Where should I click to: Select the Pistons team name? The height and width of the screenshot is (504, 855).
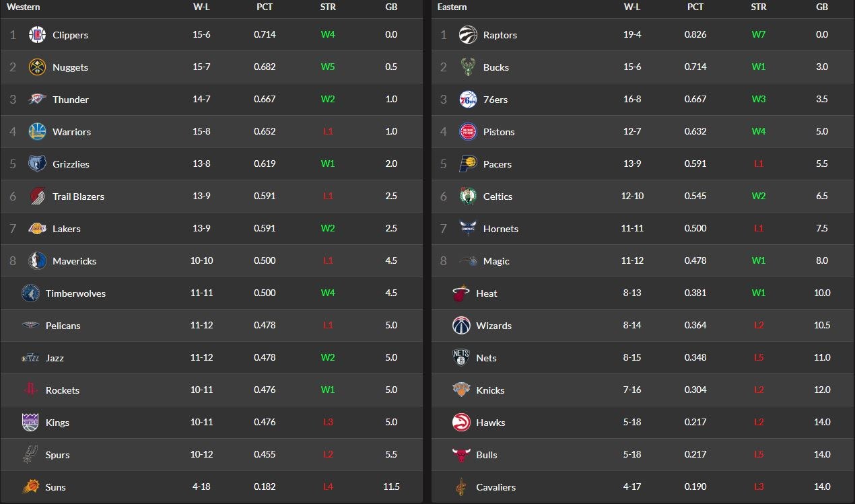[499, 132]
